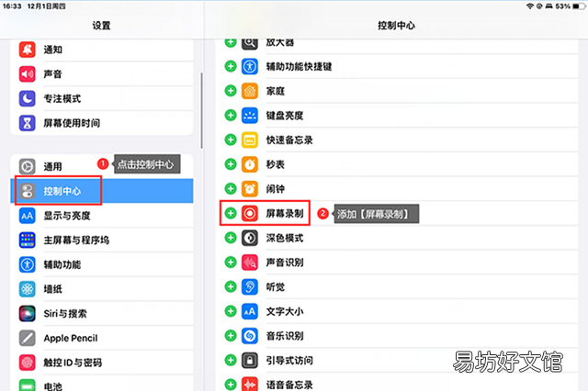Viewport: 588px width, 391px height.
Task: Tap the Apple Pencil icon
Action: [x=27, y=338]
